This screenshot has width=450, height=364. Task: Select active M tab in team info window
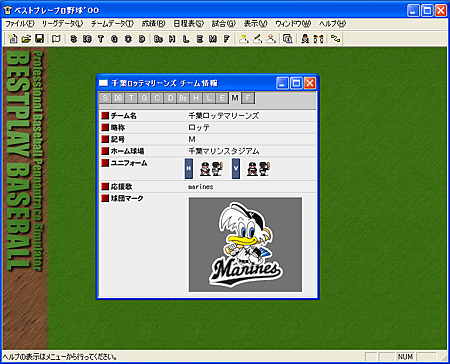click(x=235, y=98)
